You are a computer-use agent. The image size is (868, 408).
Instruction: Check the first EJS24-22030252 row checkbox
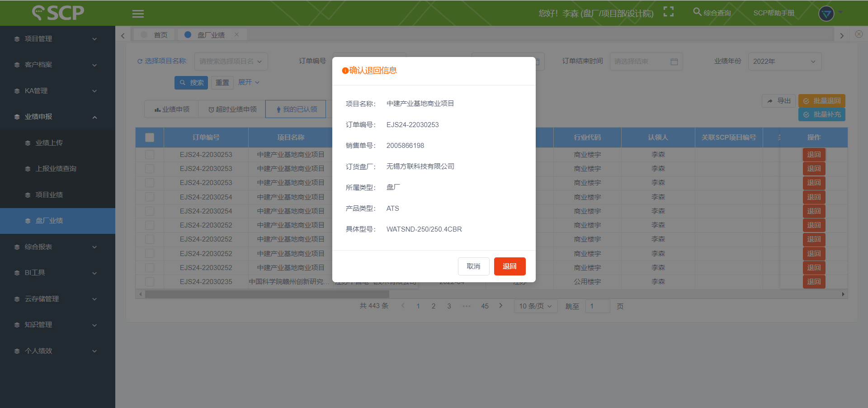(x=150, y=225)
